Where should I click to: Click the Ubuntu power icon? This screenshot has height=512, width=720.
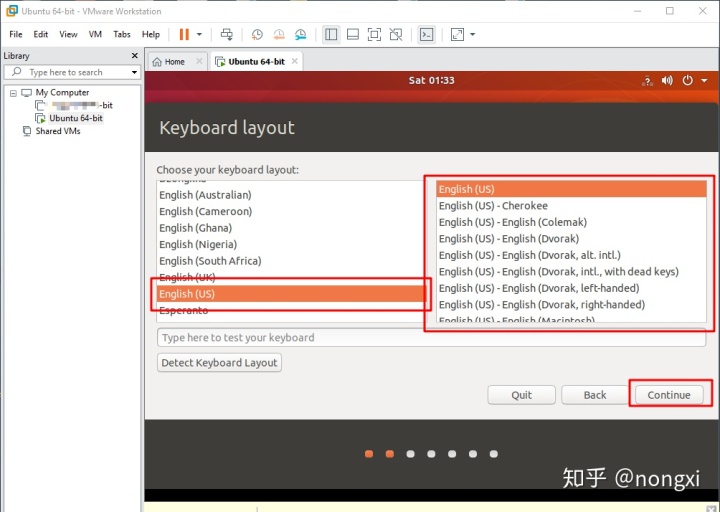coord(687,81)
